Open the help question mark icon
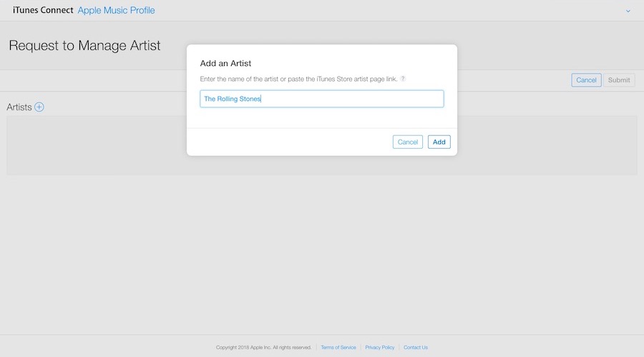This screenshot has width=644, height=357. (403, 79)
